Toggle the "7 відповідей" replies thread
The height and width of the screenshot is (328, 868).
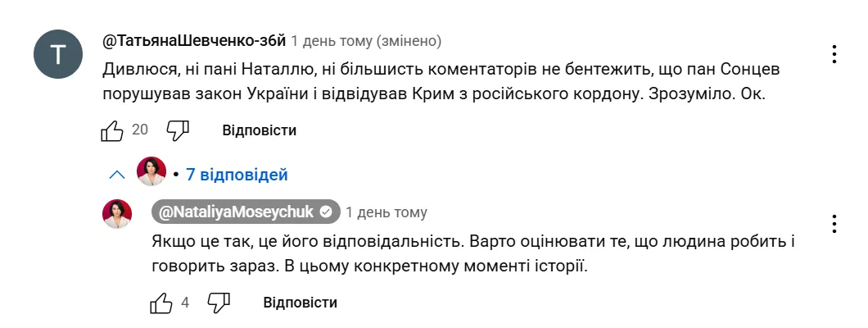[x=237, y=175]
